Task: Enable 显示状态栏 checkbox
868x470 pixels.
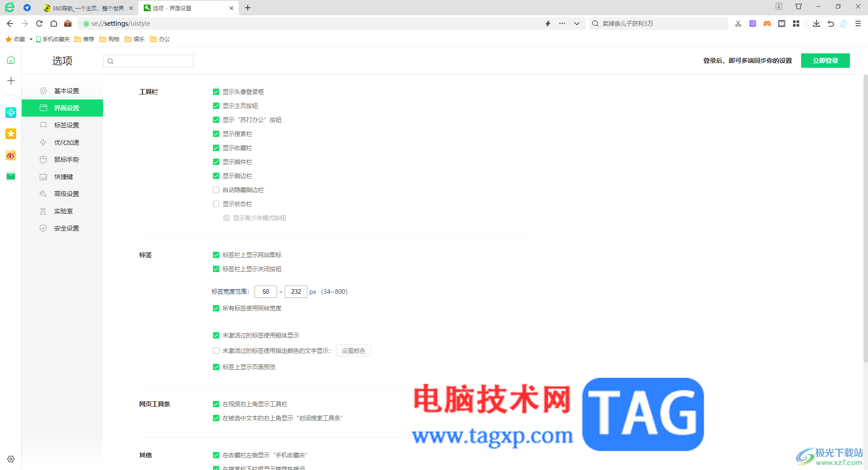Action: (216, 204)
